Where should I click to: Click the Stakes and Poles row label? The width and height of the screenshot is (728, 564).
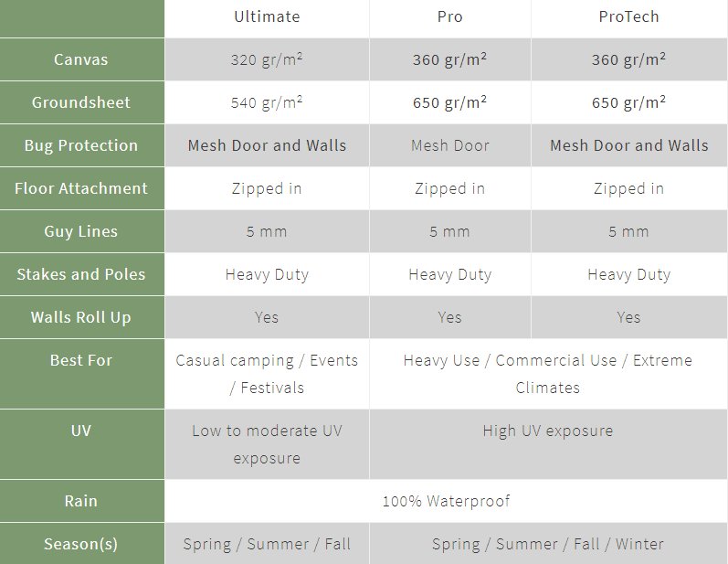tap(81, 274)
